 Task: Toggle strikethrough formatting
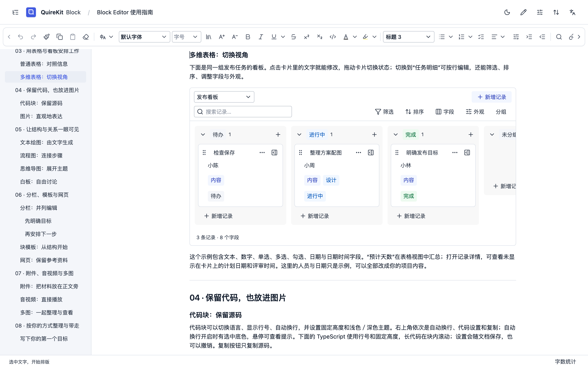(294, 37)
